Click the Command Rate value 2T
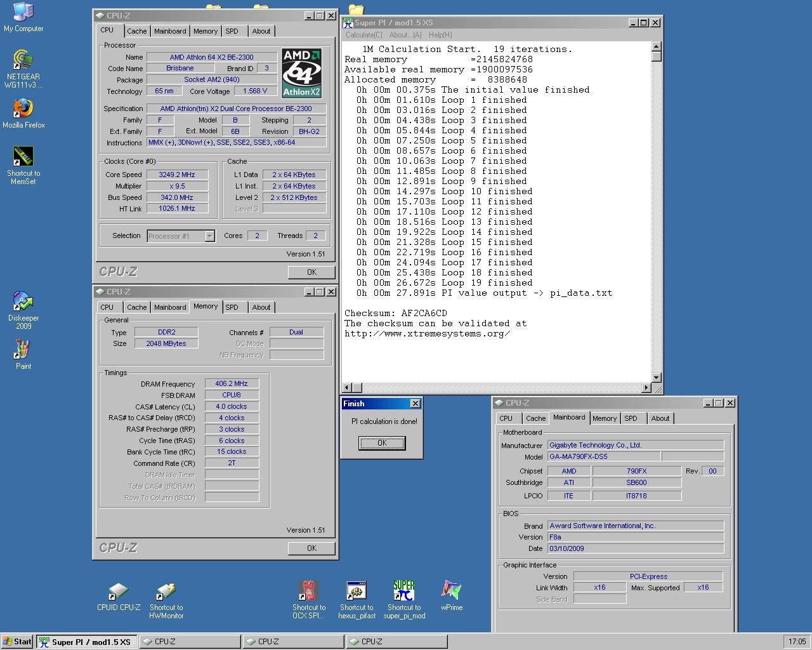 click(232, 463)
